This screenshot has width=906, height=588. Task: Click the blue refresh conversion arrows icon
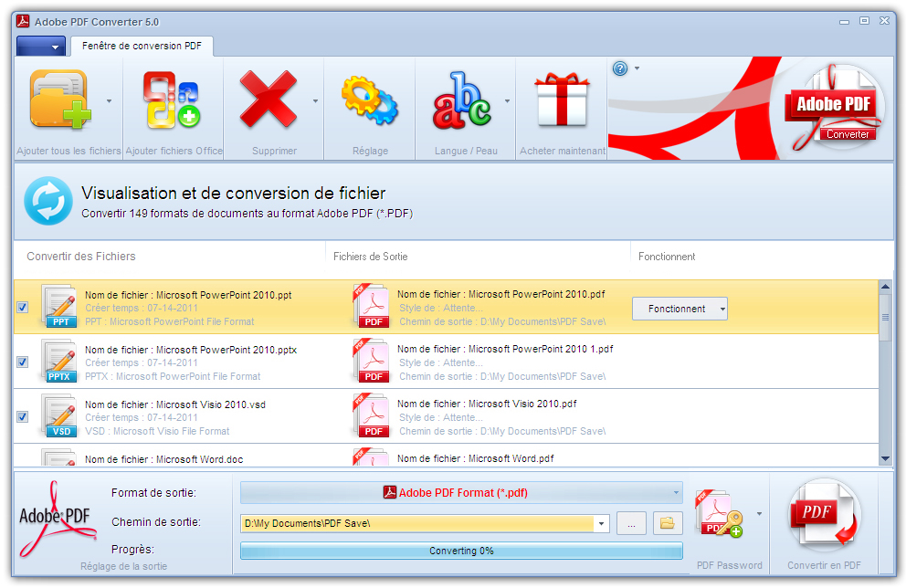(48, 201)
